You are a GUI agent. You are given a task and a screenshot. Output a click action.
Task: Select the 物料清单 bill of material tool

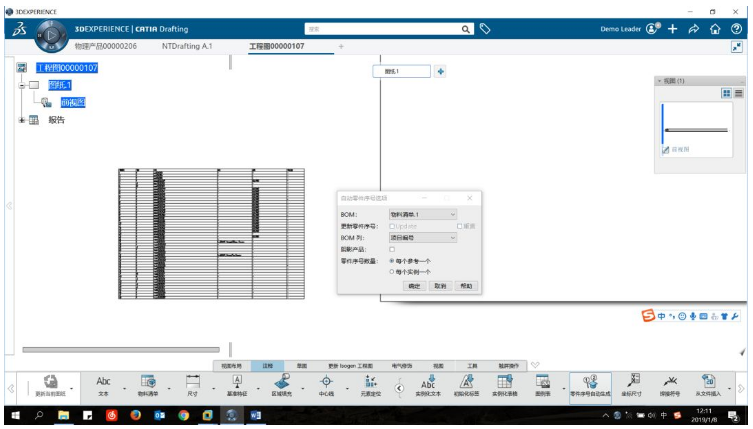coord(148,386)
